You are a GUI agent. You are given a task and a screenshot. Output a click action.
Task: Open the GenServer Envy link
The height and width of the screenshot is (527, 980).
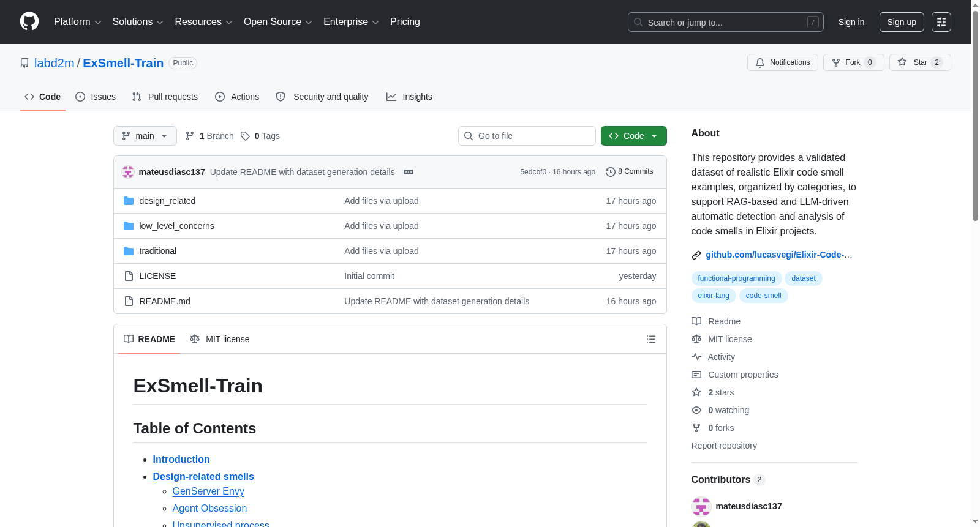tap(208, 491)
